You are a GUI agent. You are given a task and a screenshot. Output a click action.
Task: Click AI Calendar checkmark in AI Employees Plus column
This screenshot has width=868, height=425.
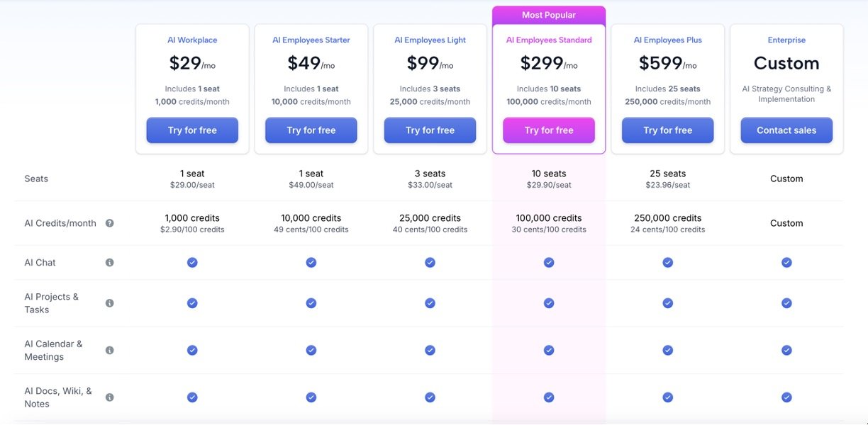point(667,350)
